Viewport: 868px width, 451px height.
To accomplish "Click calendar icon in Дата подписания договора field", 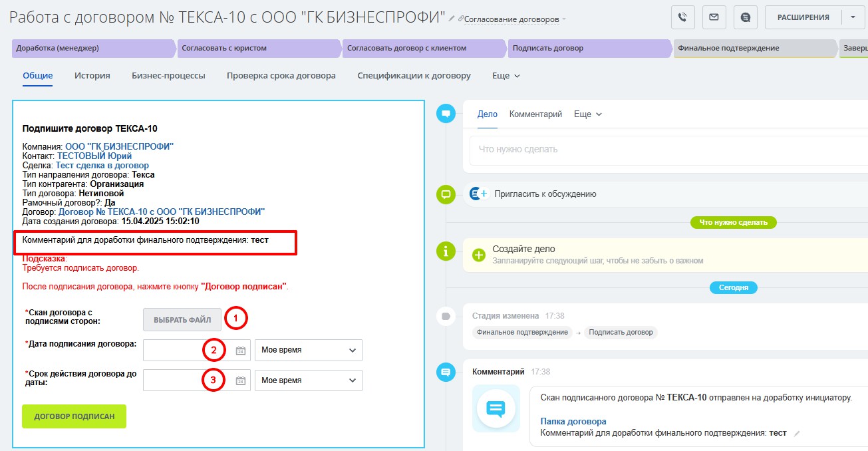I will (241, 351).
